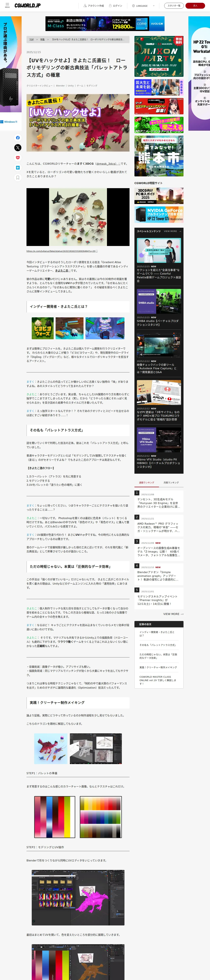Click the ピヨピヨウォーズ game thumbnail

(43, 328)
